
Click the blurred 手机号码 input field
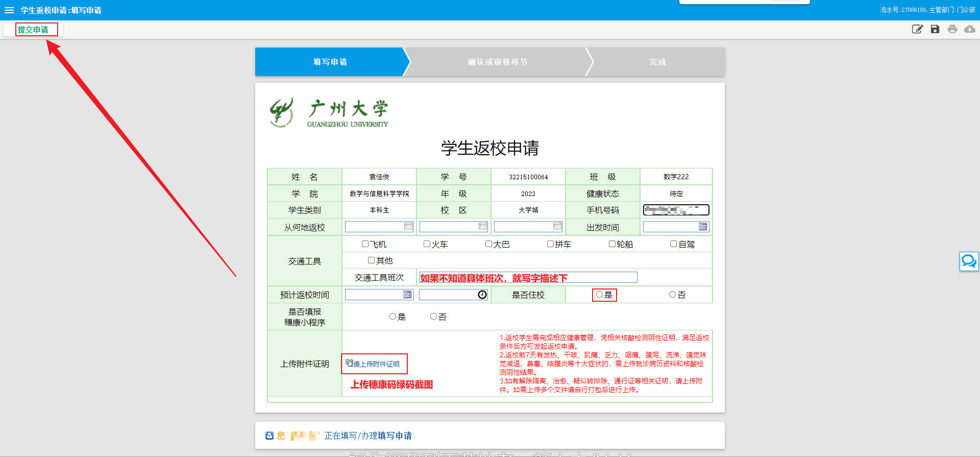[x=676, y=210]
